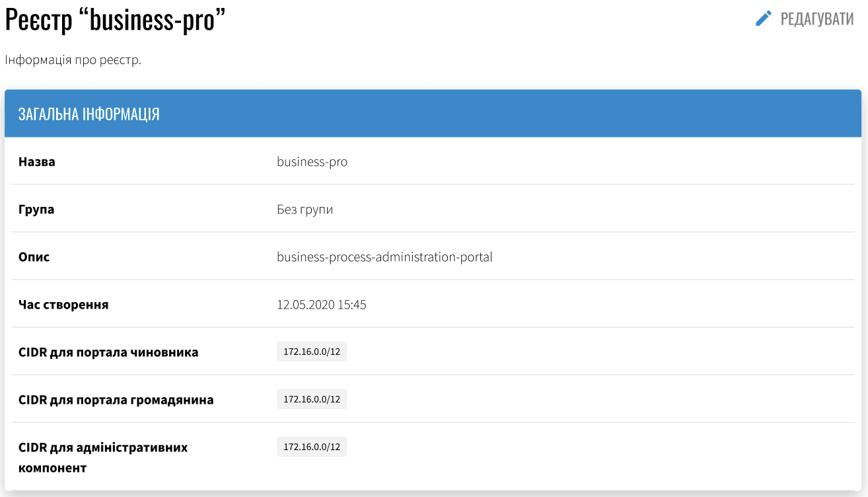868x497 pixels.
Task: Click the subtitle Інформація про реєстр
Action: click(73, 60)
